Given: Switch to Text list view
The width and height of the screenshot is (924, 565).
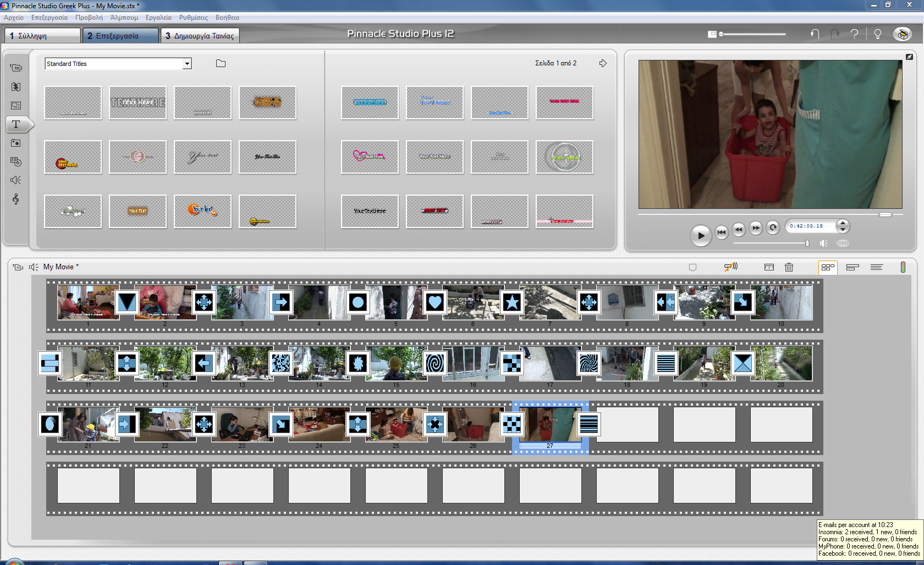Looking at the screenshot, I should pyautogui.click(x=877, y=267).
